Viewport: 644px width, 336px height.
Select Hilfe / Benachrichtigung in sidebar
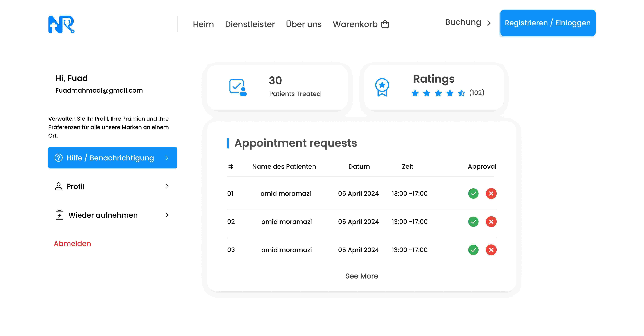112,158
